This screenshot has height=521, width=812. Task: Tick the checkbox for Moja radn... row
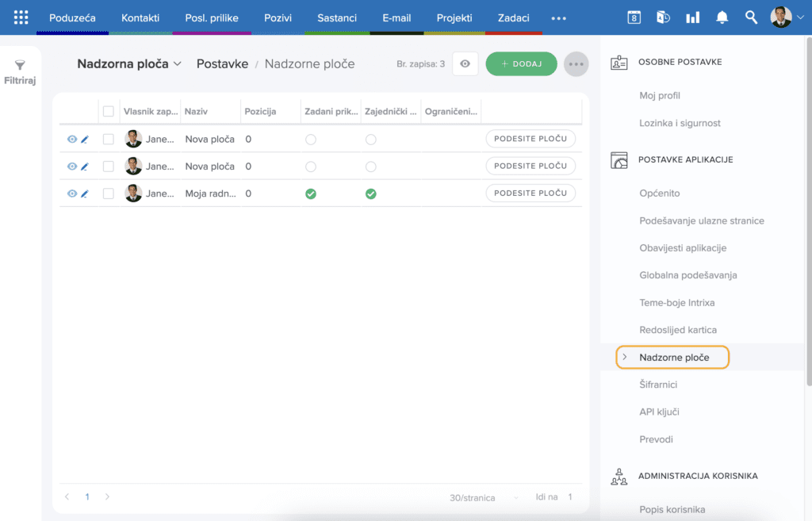109,193
